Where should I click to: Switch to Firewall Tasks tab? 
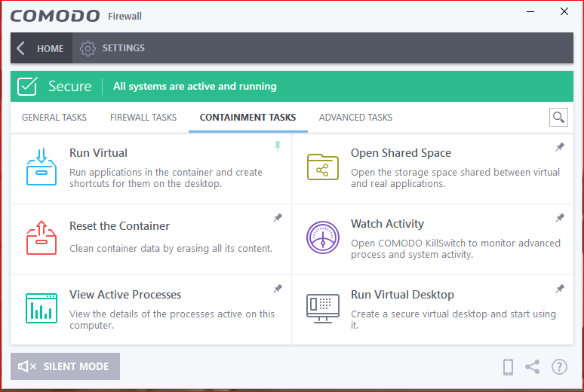[x=143, y=118]
